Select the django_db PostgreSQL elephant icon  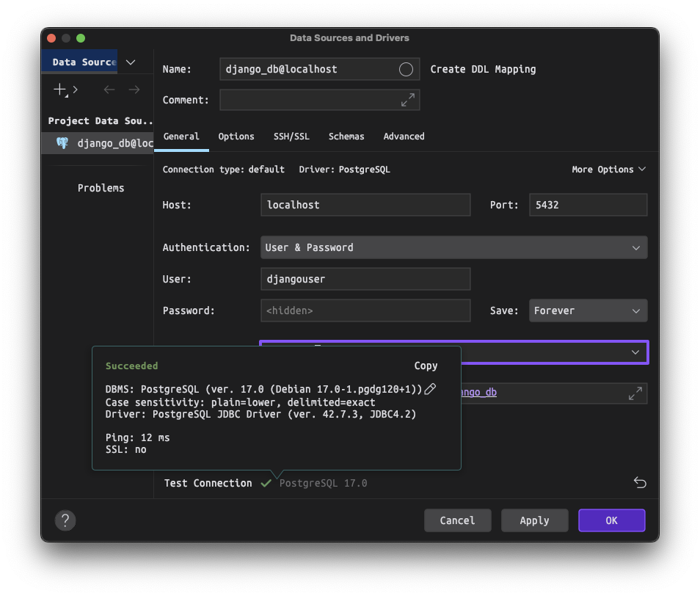[62, 142]
